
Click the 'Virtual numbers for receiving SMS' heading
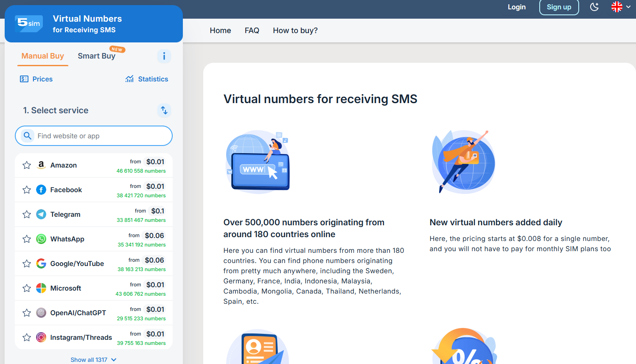pyautogui.click(x=320, y=99)
